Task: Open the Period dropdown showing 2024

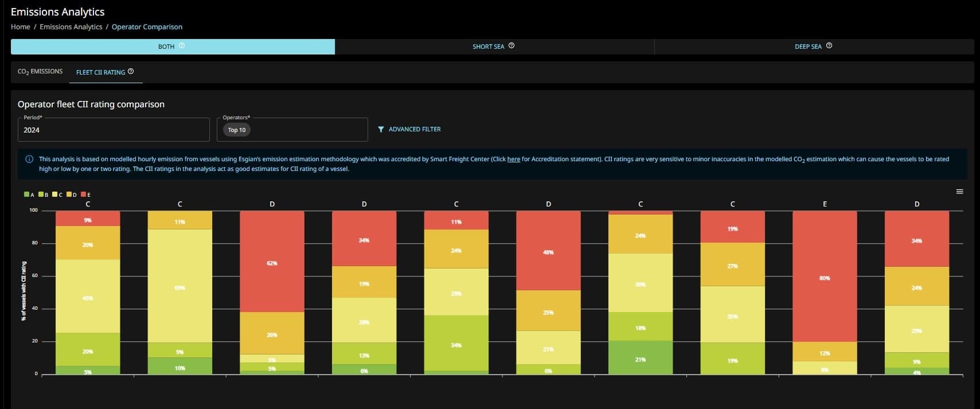Action: [114, 130]
